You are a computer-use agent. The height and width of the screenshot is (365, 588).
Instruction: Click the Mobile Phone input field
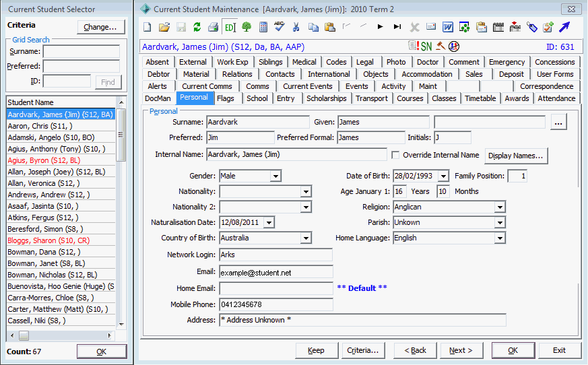point(276,304)
